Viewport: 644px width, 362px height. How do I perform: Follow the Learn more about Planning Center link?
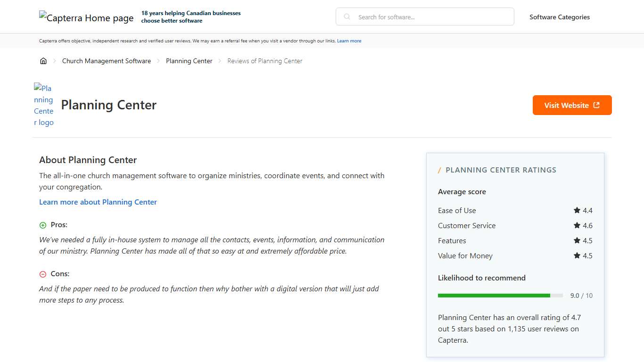point(98,202)
